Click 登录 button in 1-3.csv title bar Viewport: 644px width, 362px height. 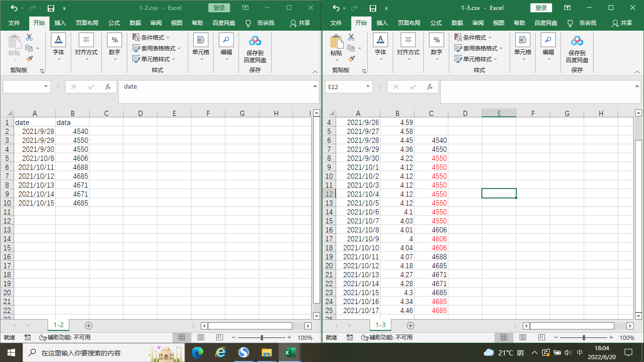[x=541, y=8]
